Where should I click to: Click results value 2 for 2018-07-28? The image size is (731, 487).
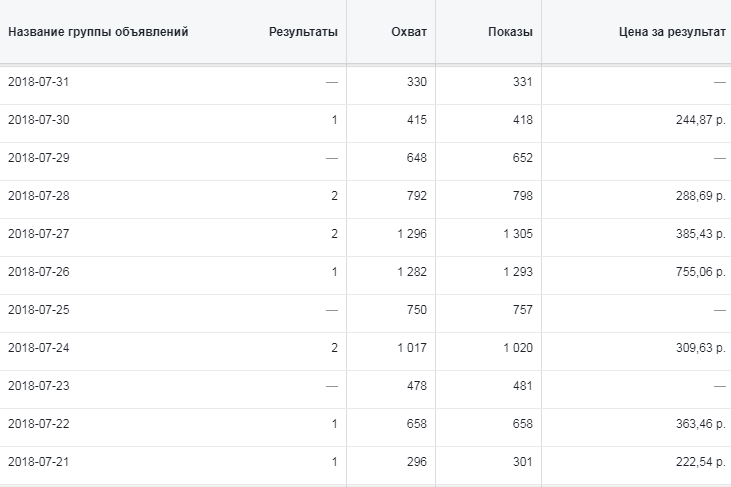[334, 196]
